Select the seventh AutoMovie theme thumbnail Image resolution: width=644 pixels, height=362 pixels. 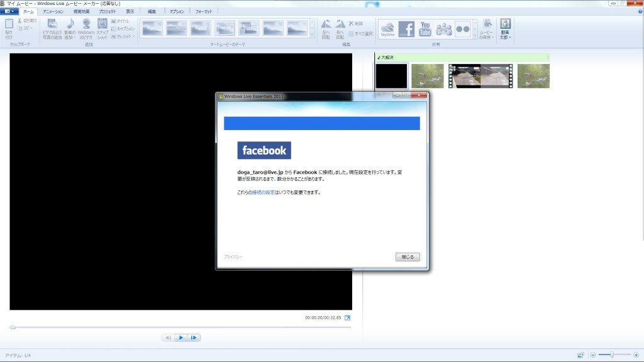tap(297, 28)
